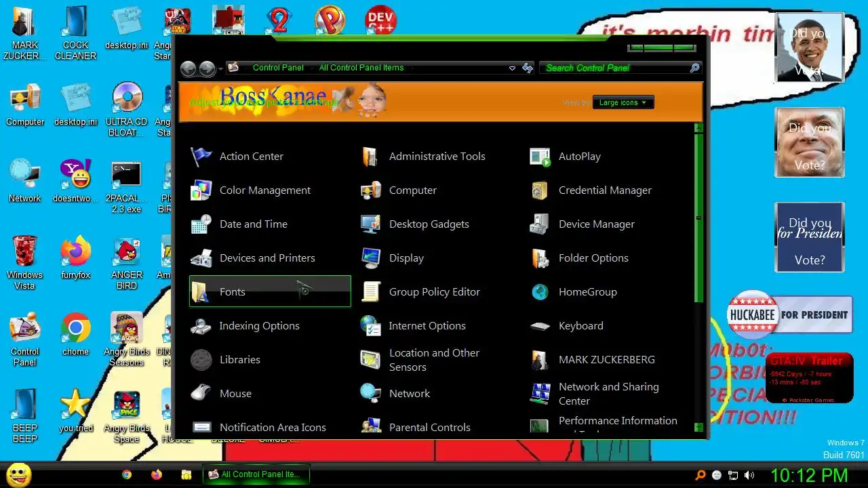Launch Chrome from the taskbar

(x=127, y=474)
